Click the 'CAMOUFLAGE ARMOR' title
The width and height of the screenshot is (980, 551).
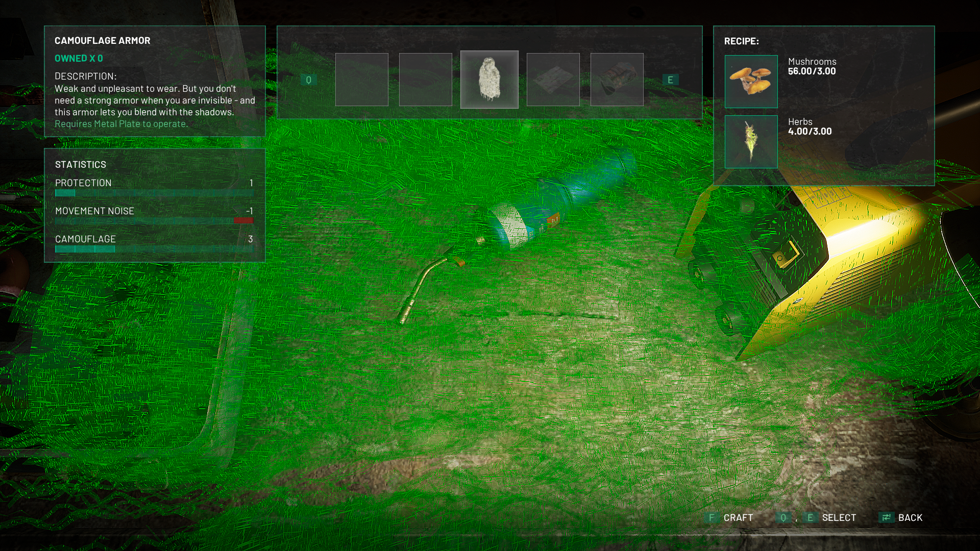pyautogui.click(x=103, y=40)
